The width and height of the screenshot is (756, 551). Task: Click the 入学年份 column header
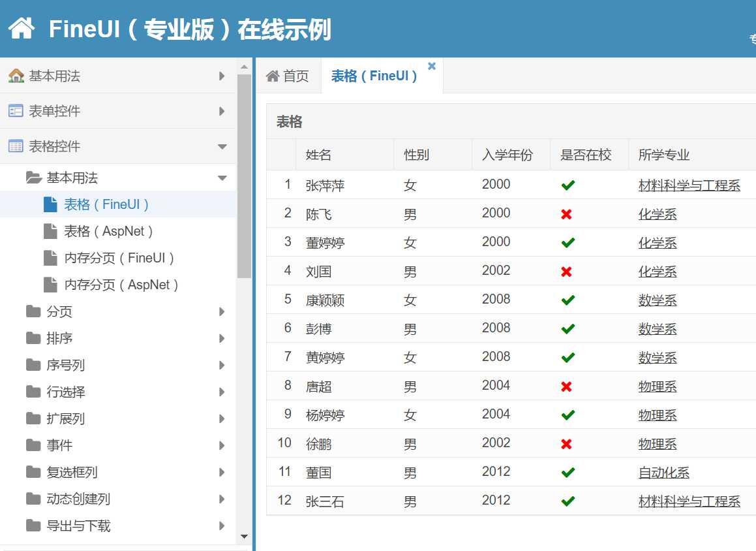pyautogui.click(x=511, y=155)
